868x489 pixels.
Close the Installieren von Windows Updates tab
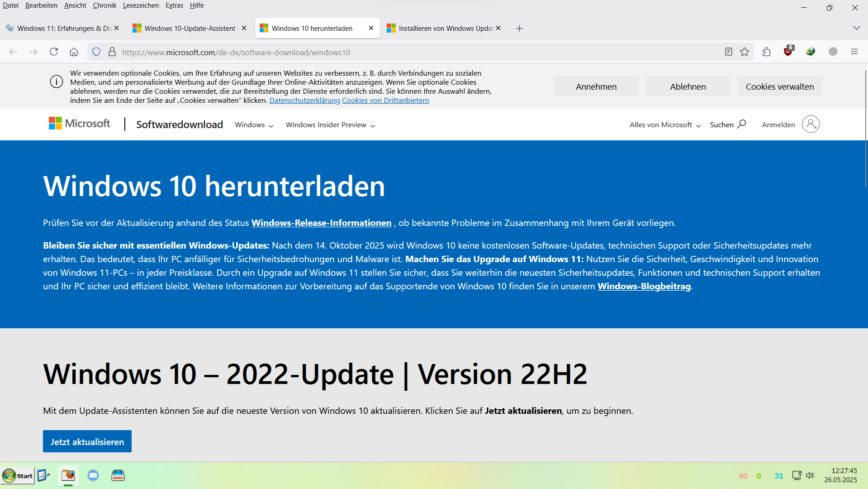click(498, 28)
